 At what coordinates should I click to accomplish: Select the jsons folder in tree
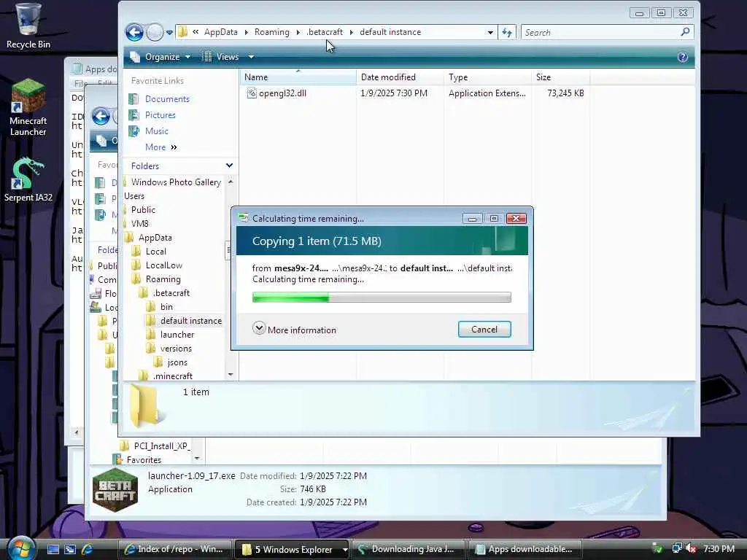click(177, 362)
